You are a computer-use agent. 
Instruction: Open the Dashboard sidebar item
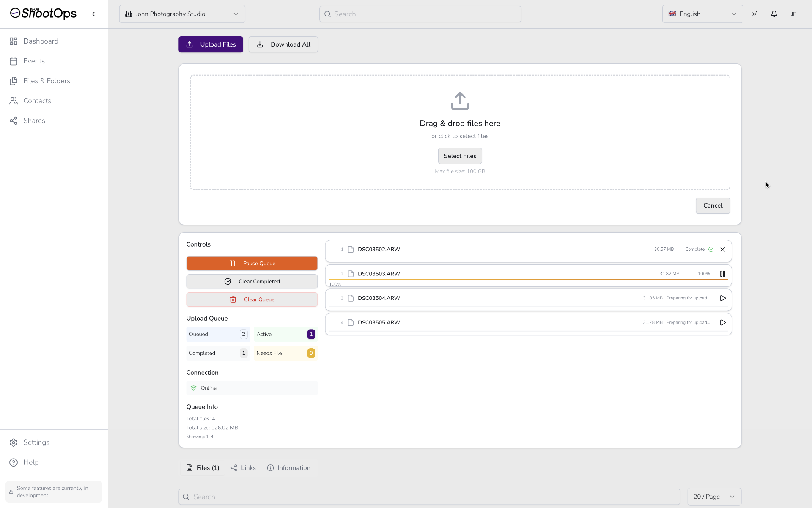tap(41, 41)
